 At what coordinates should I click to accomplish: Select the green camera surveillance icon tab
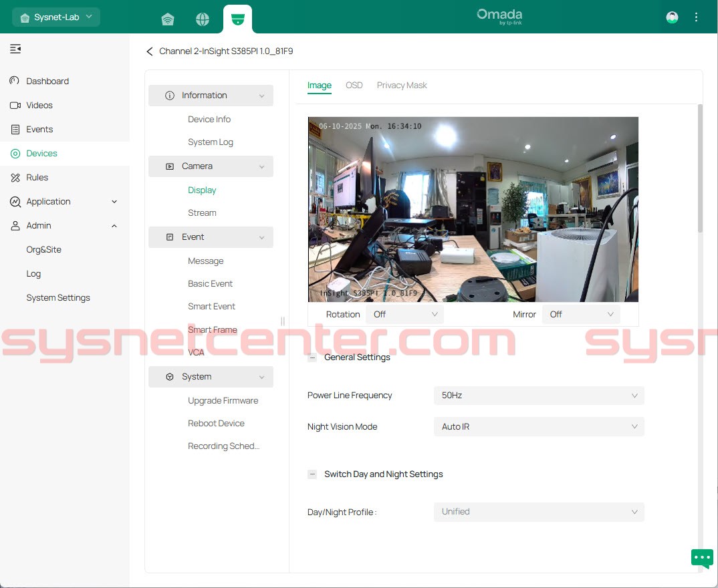coord(237,19)
